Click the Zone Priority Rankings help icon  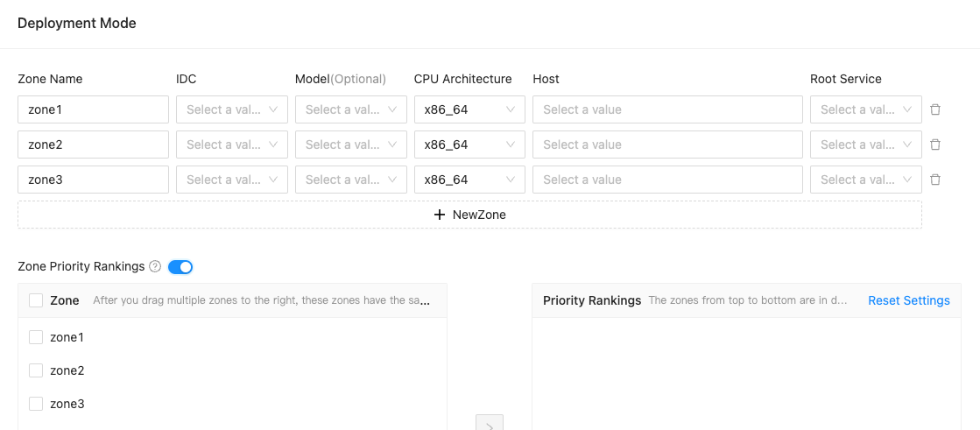point(155,266)
